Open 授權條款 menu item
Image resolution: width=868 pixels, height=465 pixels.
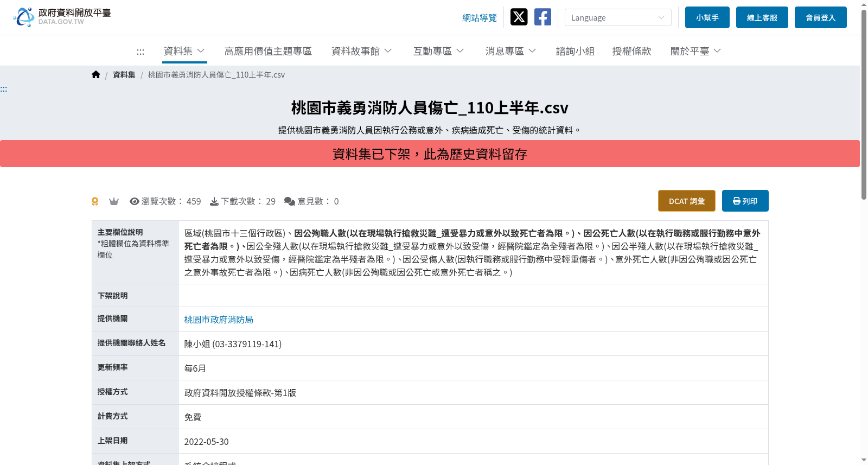point(631,51)
